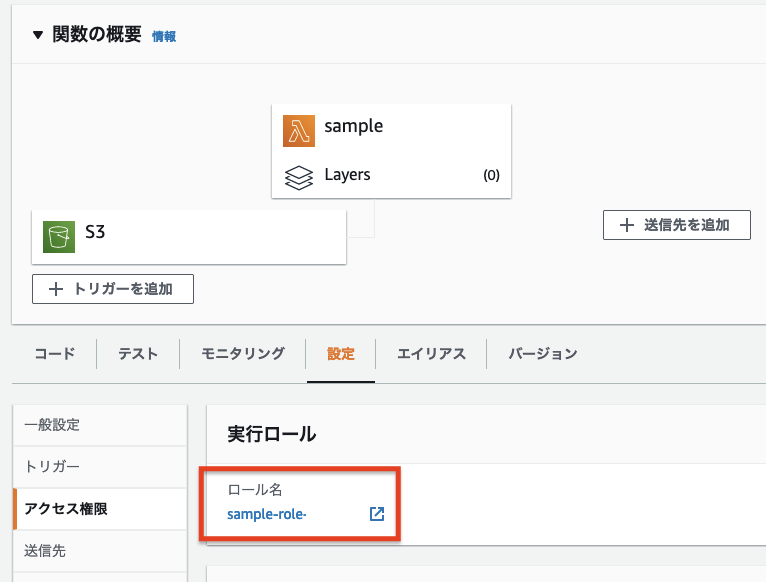Open the 情報 info link
The height and width of the screenshot is (582, 766).
pyautogui.click(x=164, y=37)
